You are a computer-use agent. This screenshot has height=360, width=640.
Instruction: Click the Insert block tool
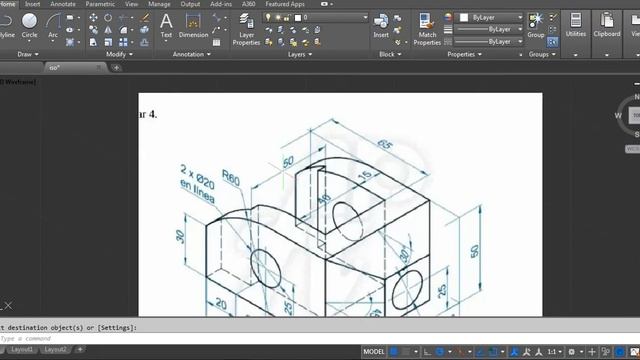point(381,25)
